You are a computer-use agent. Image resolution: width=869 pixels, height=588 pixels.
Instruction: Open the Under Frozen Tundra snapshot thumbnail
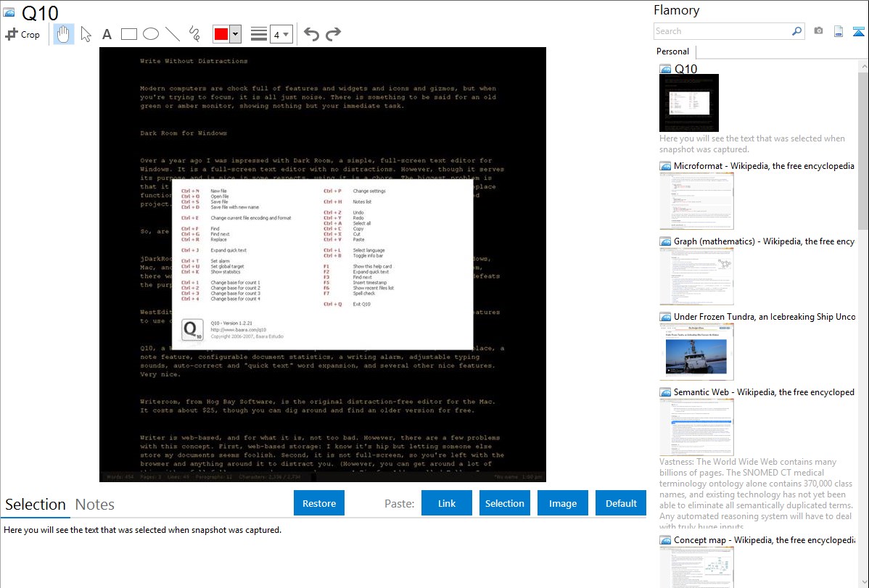coord(696,352)
